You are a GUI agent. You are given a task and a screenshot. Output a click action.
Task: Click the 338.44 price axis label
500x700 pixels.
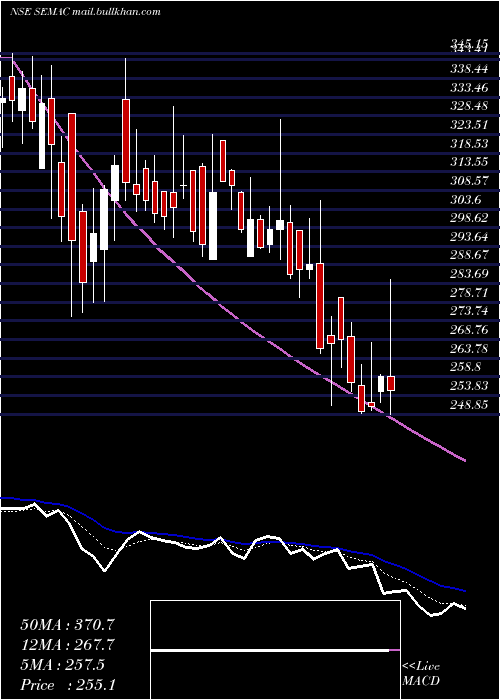pyautogui.click(x=469, y=69)
